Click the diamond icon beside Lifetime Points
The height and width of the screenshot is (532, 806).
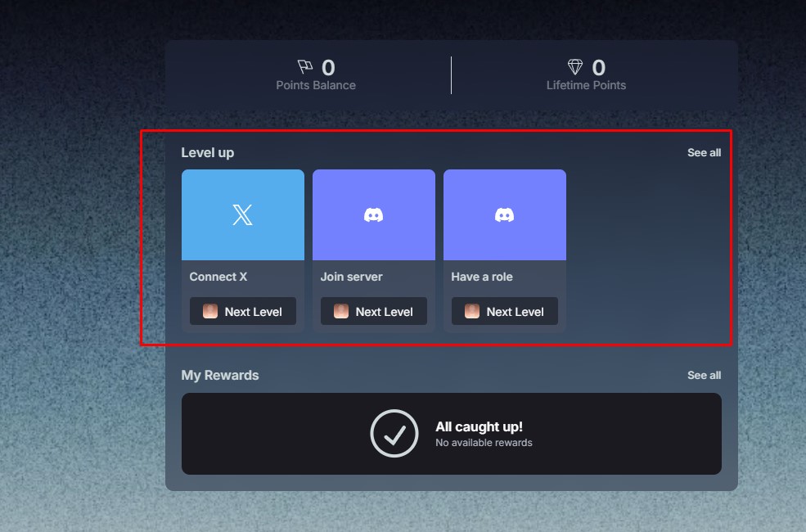click(575, 67)
